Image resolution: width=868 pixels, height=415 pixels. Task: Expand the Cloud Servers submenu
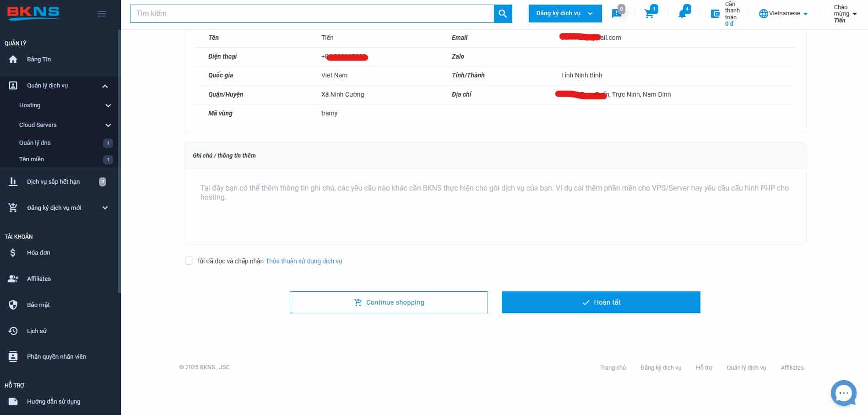click(x=108, y=125)
